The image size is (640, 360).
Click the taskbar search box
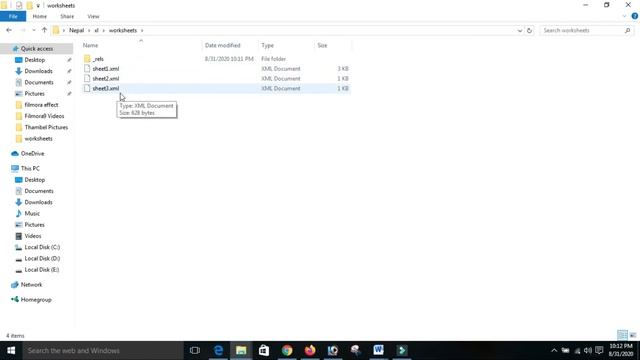(103, 350)
